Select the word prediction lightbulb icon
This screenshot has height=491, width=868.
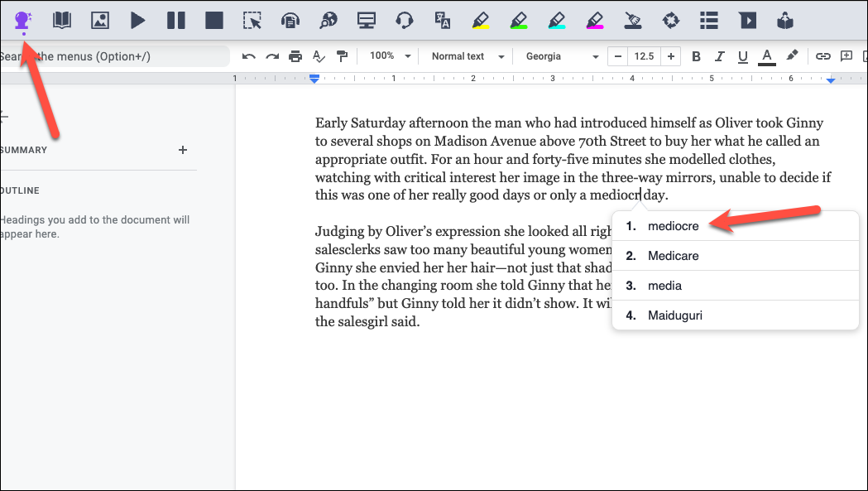click(x=23, y=20)
